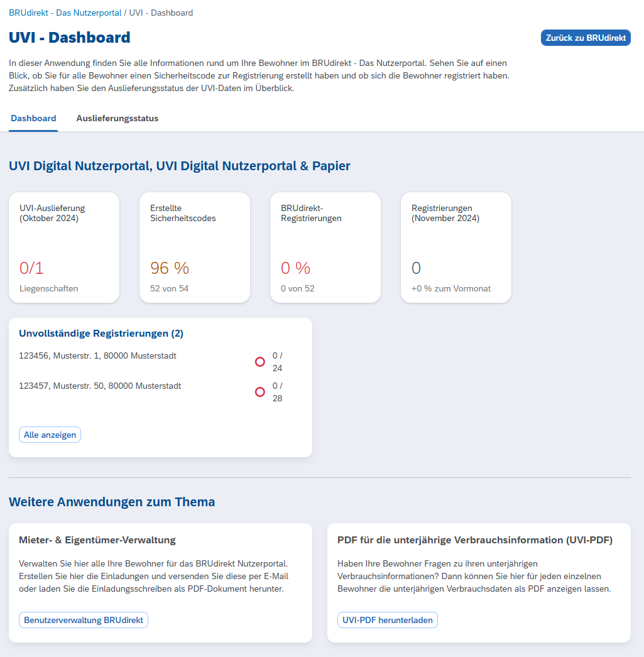This screenshot has width=644, height=657.
Task: Select the 123457, Musterstr. 50 list entry
Action: point(101,386)
